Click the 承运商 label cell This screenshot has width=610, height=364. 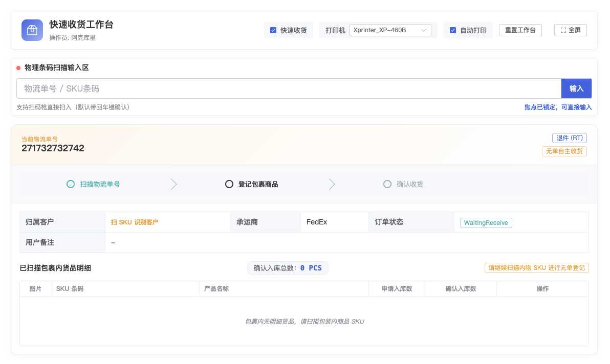[x=265, y=222]
